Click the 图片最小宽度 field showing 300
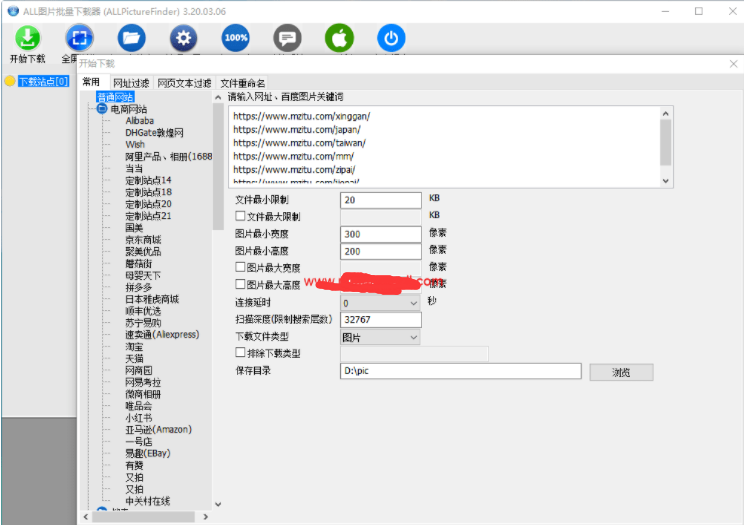Screen dimensions: 744x525 (381, 234)
